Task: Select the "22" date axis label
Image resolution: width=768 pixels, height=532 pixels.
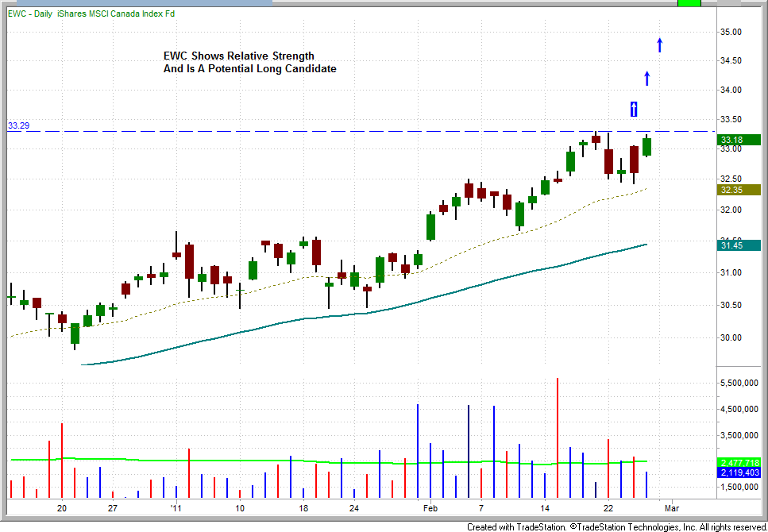Action: [608, 508]
